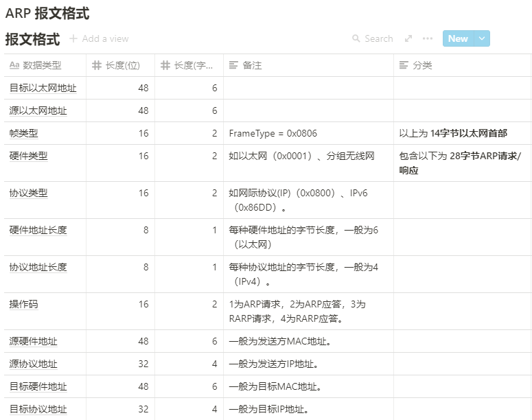Click the Aa icon of 数据类型 column
The image size is (532, 420).
tap(14, 66)
